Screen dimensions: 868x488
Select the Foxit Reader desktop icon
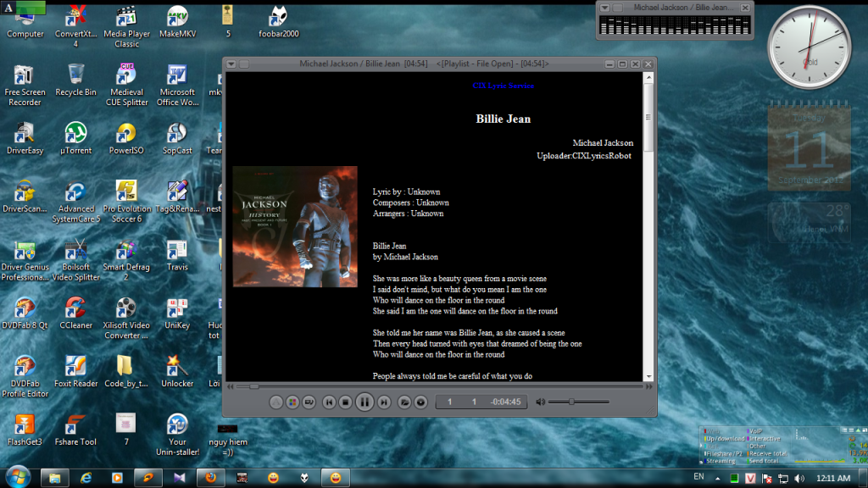pyautogui.click(x=75, y=372)
